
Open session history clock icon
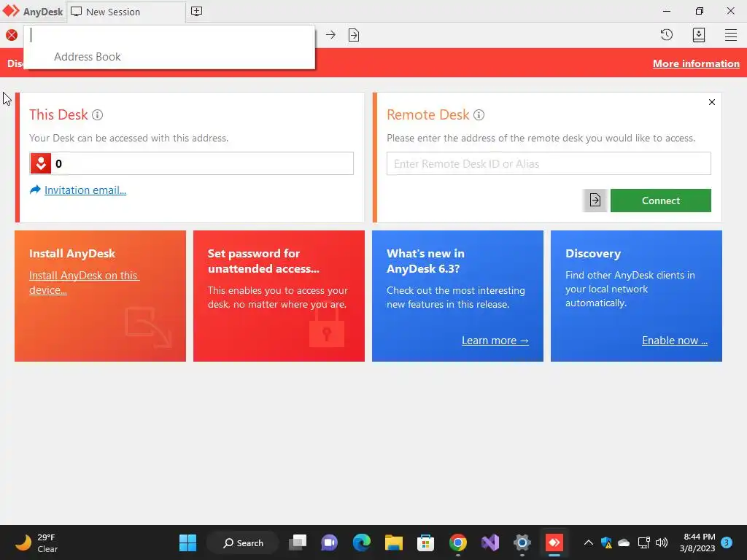[667, 35]
